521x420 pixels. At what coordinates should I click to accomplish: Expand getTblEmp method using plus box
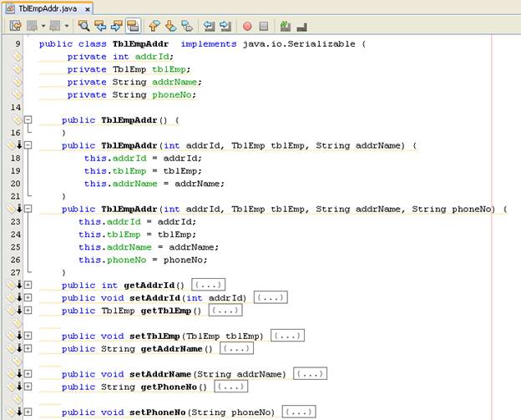(28, 311)
